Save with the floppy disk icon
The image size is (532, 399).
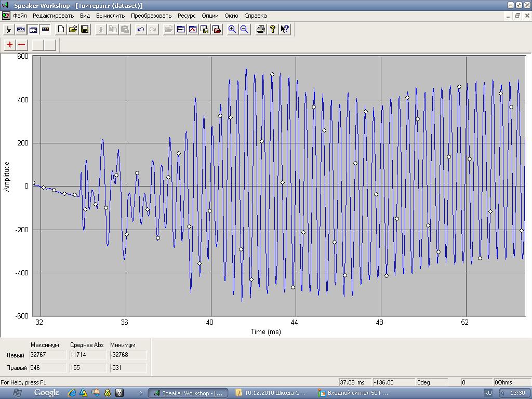pyautogui.click(x=85, y=29)
